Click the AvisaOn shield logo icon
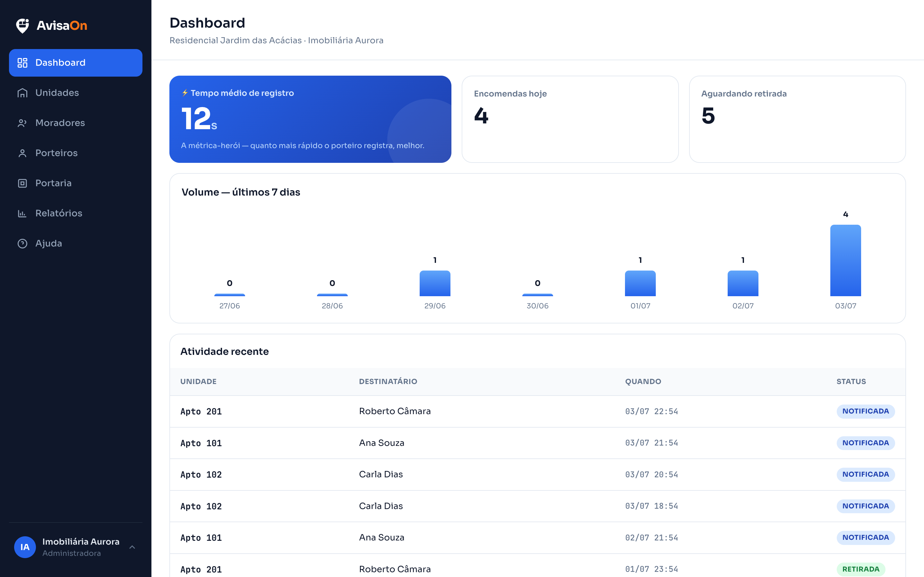The width and height of the screenshot is (924, 577). 22,26
